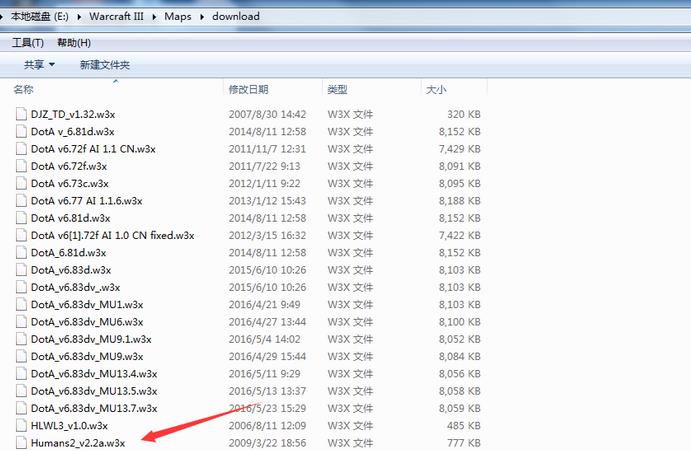Screen dimensions: 691x451
Task: Click the date 2016/5/4 14:02
Action: point(264,339)
